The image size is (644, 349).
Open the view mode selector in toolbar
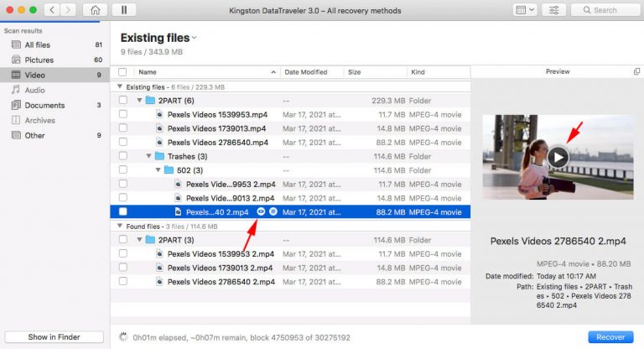coord(525,10)
